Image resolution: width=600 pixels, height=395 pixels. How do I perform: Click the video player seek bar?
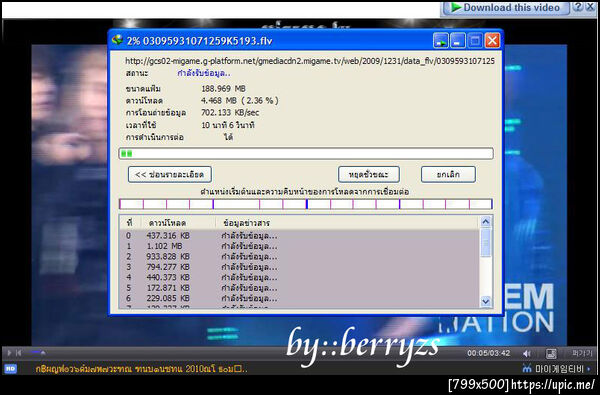click(x=245, y=353)
